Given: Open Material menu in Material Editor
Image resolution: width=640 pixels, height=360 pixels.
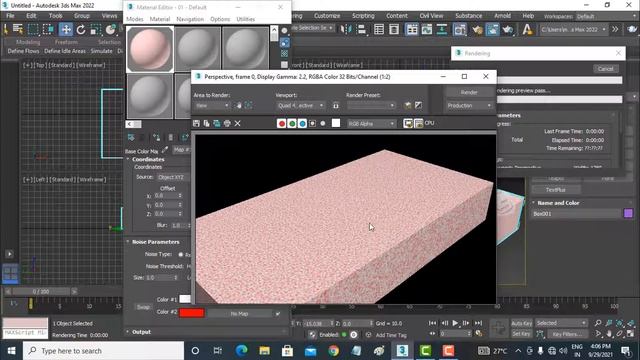Looking at the screenshot, I should pyautogui.click(x=160, y=19).
